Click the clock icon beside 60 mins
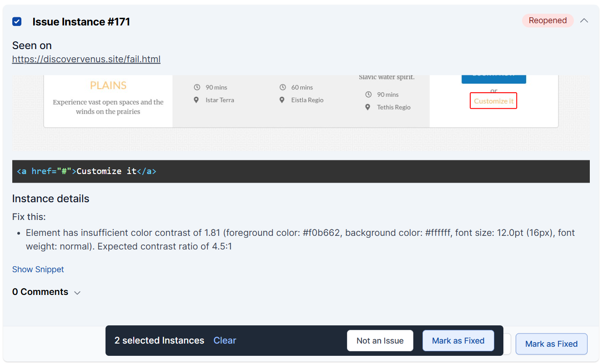 [x=282, y=87]
